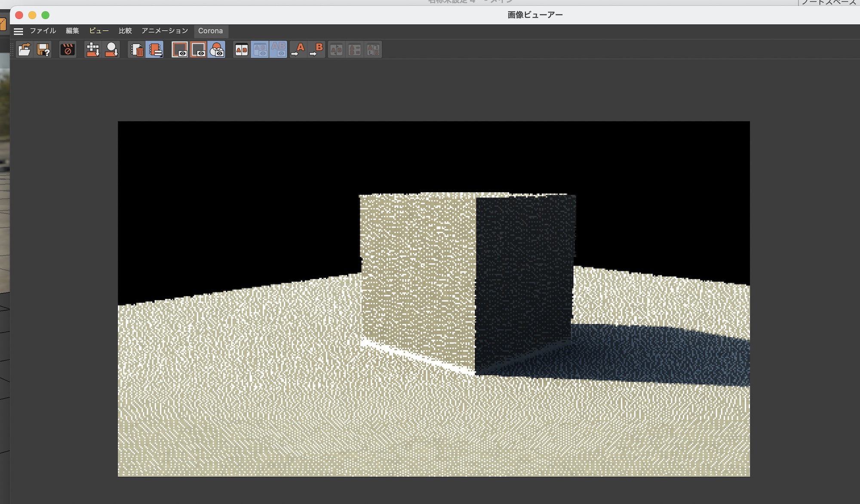Screen dimensions: 860x504
Task: Click the save-as floppy disk icon
Action: (43, 50)
